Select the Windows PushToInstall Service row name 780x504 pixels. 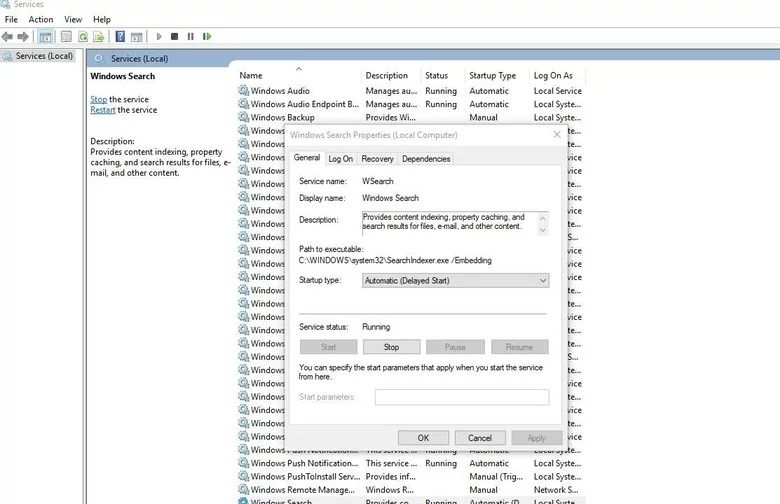[x=305, y=476]
